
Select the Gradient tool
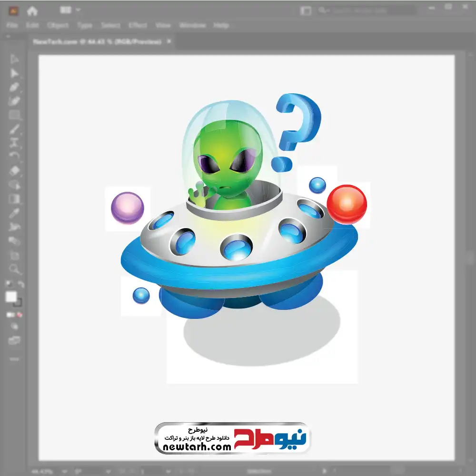click(x=14, y=199)
